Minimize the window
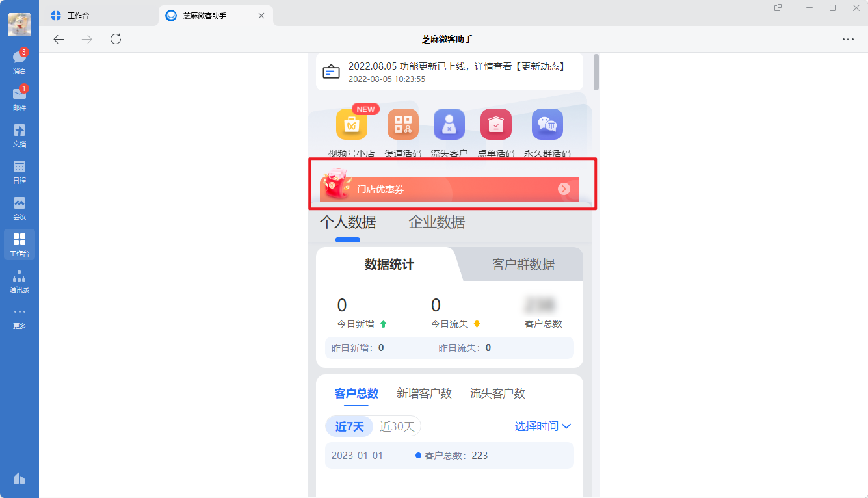The height and width of the screenshot is (498, 868). [x=809, y=8]
